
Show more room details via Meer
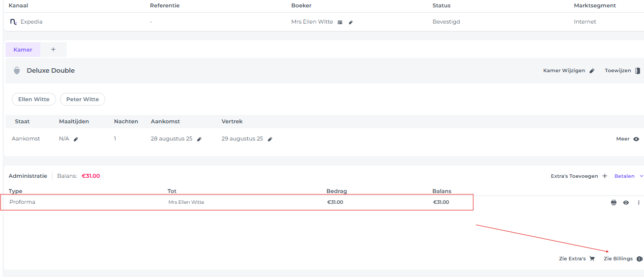tap(628, 139)
